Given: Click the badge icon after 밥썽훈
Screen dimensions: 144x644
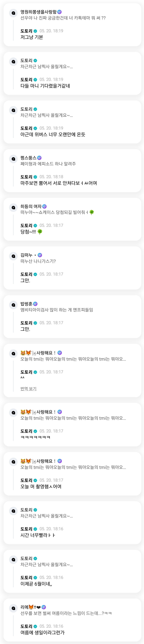Looking at the screenshot, I should click(35, 304).
